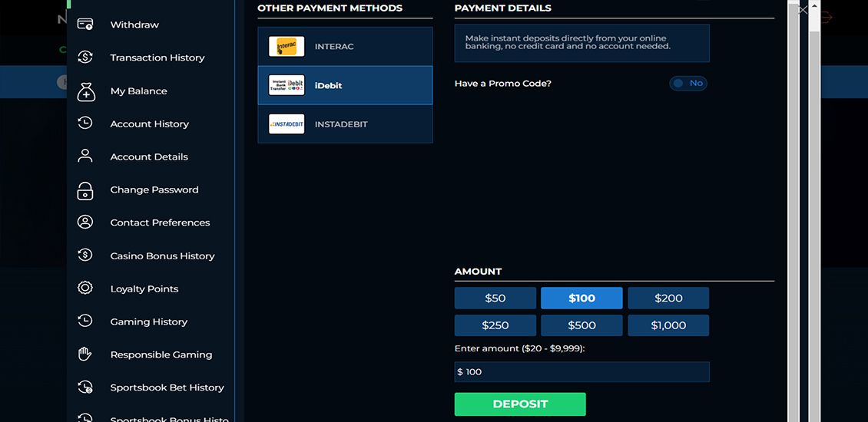Image resolution: width=868 pixels, height=422 pixels.
Task: Click the Interac logo thumbnail
Action: [x=287, y=47]
